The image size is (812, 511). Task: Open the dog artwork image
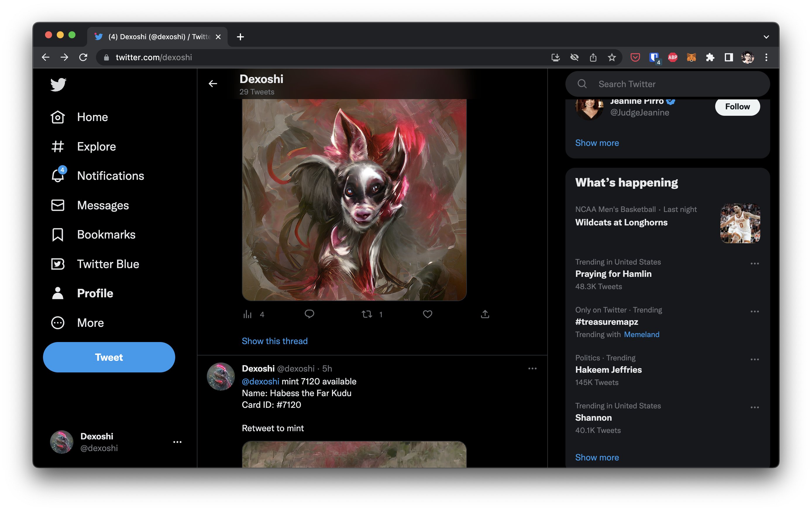354,200
